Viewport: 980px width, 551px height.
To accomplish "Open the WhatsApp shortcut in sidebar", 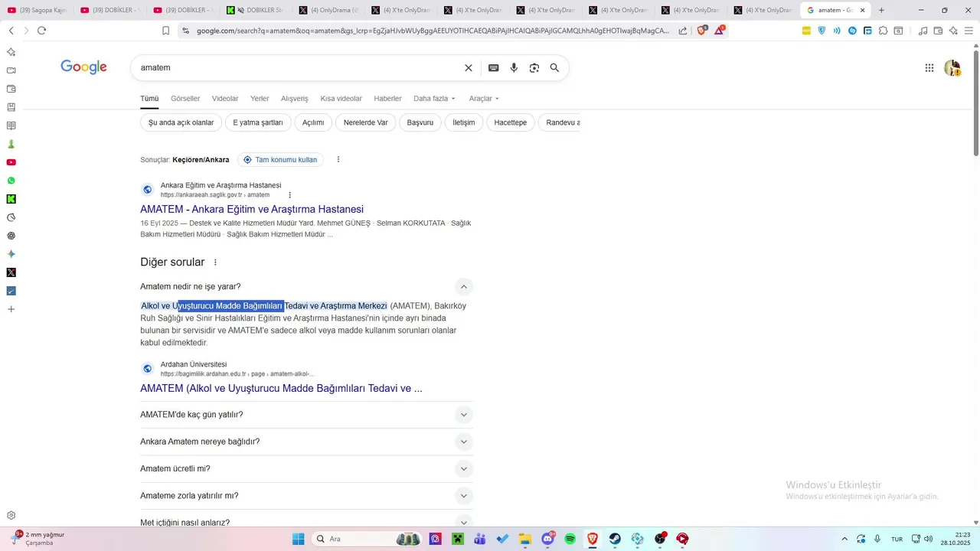I will click(x=11, y=181).
